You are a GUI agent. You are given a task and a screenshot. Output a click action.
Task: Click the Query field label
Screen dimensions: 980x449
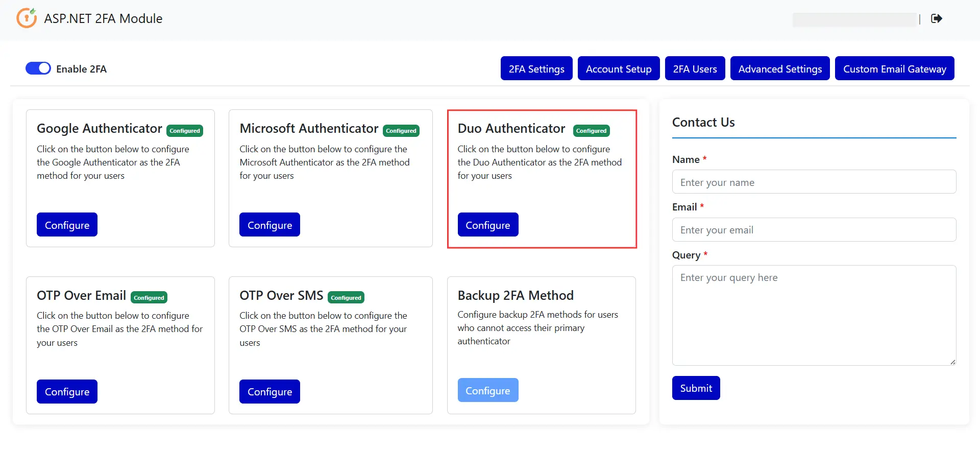(686, 255)
